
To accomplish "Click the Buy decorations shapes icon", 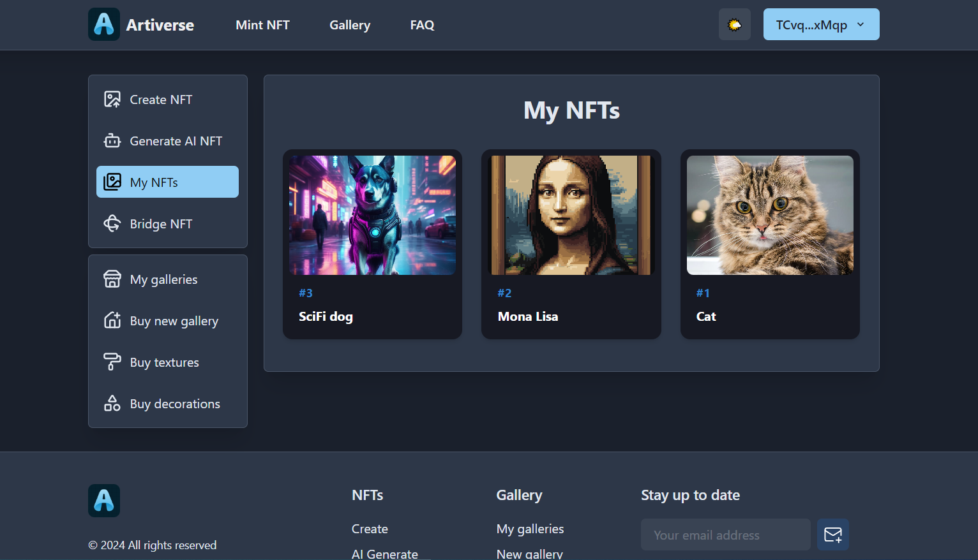I will tap(112, 403).
